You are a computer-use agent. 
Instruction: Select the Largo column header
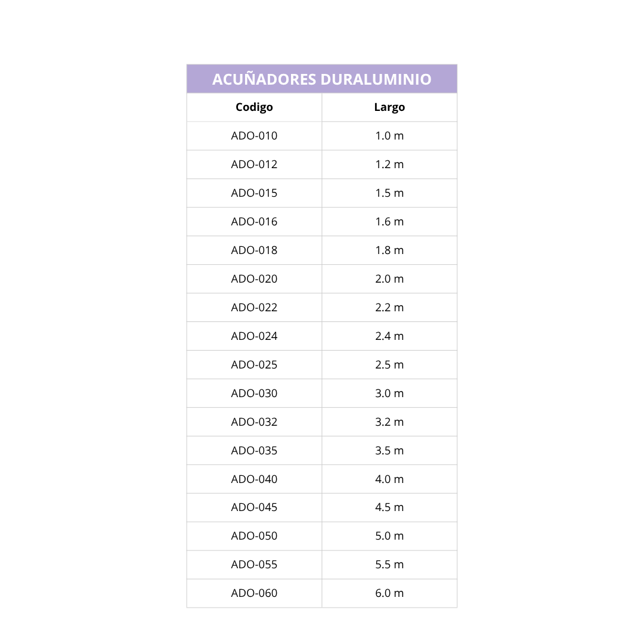tap(389, 107)
